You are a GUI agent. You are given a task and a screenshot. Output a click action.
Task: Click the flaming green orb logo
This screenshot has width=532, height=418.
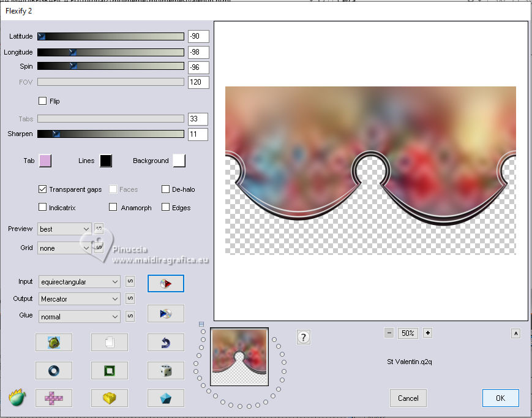pos(17,397)
